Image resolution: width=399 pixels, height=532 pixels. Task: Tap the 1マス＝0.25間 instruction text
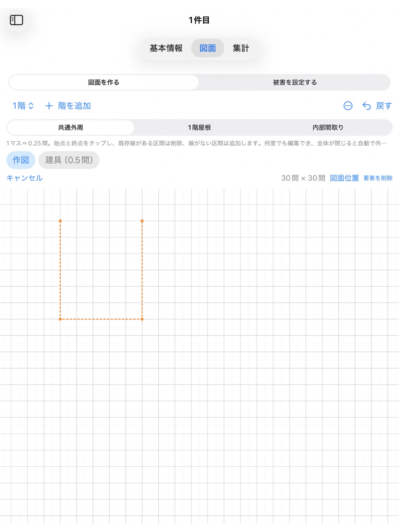197,143
